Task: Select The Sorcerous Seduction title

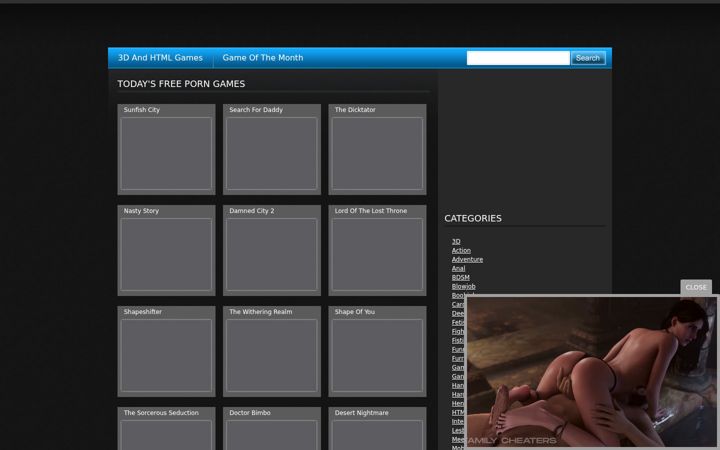Action: point(161,413)
